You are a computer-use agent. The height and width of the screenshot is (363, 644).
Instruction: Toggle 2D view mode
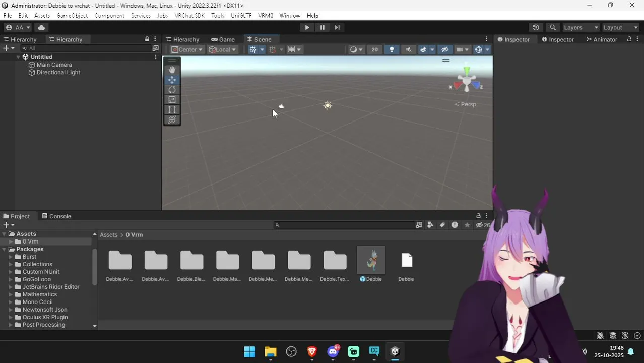[x=374, y=49]
